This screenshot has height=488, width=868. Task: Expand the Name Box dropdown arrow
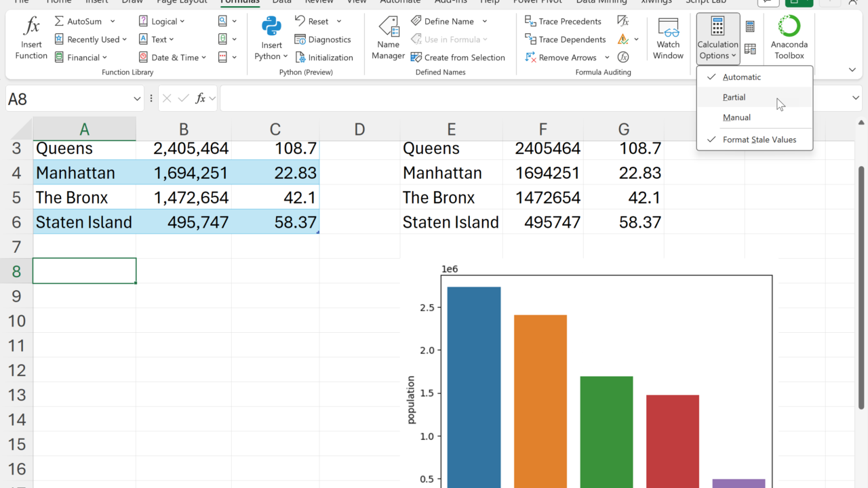tap(137, 99)
